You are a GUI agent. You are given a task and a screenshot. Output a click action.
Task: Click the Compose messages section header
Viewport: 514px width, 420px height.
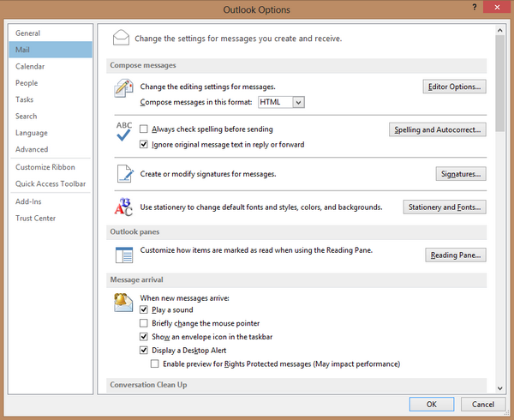(x=296, y=66)
